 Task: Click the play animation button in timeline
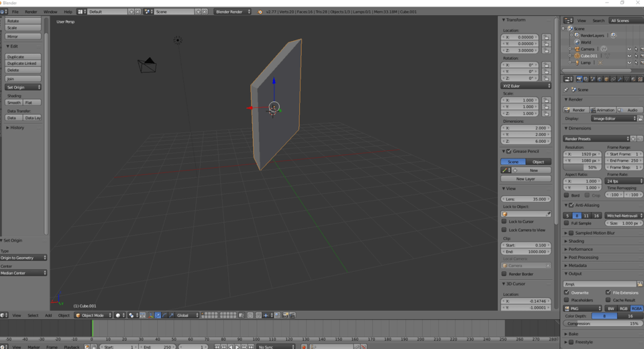pos(237,347)
